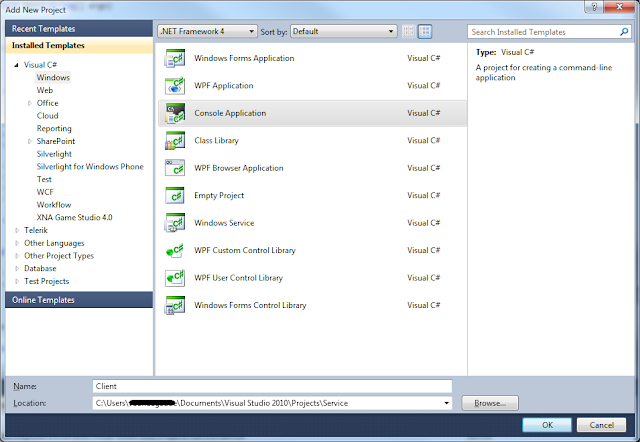640x442 pixels.
Task: Click the Name text field
Action: coord(272,386)
